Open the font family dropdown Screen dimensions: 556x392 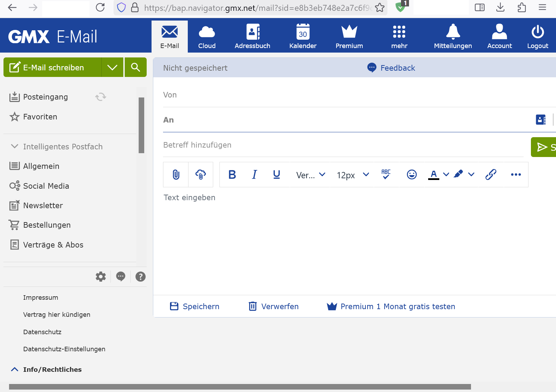[311, 175]
